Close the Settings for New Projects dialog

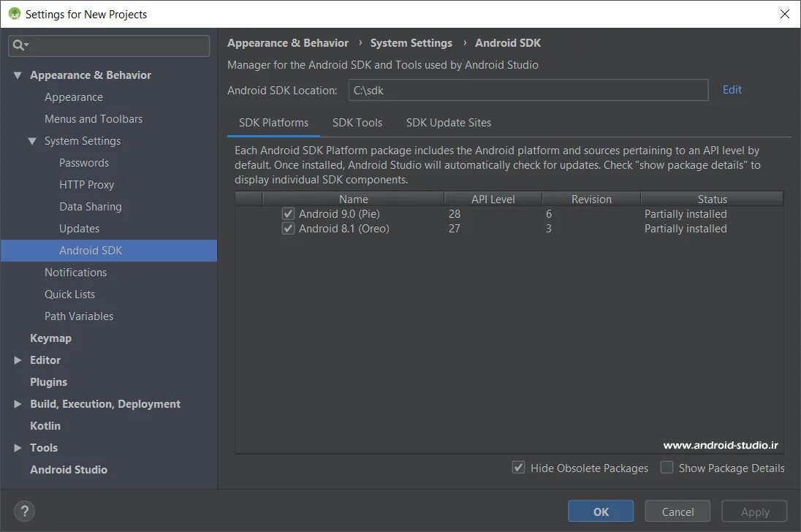pyautogui.click(x=785, y=14)
